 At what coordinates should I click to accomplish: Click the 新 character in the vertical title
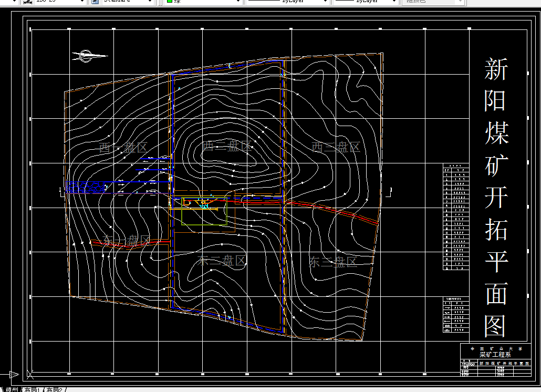point(496,69)
